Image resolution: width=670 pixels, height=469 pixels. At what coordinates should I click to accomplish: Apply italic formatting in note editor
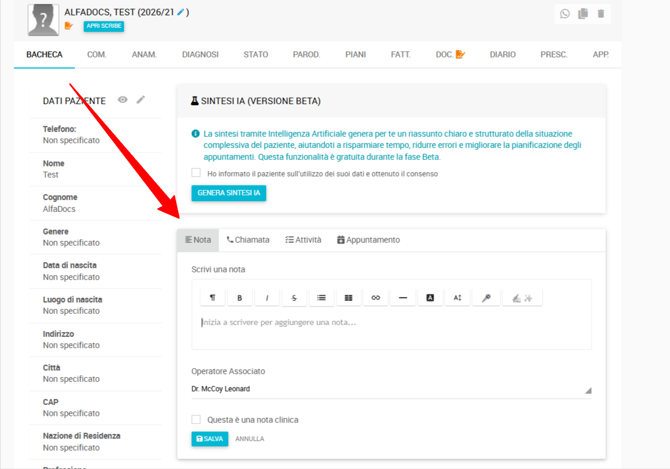pyautogui.click(x=267, y=298)
